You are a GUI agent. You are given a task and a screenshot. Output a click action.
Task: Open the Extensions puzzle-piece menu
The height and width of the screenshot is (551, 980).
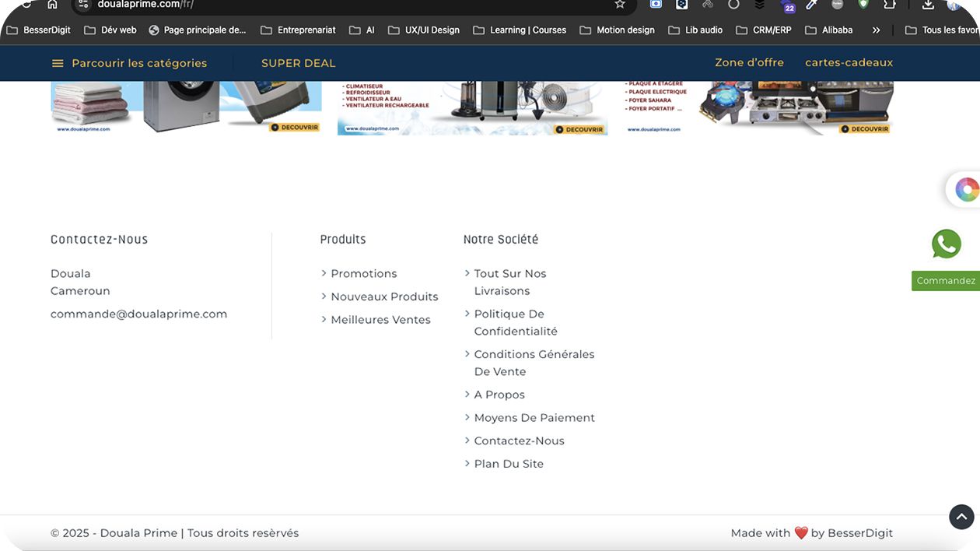pyautogui.click(x=890, y=5)
